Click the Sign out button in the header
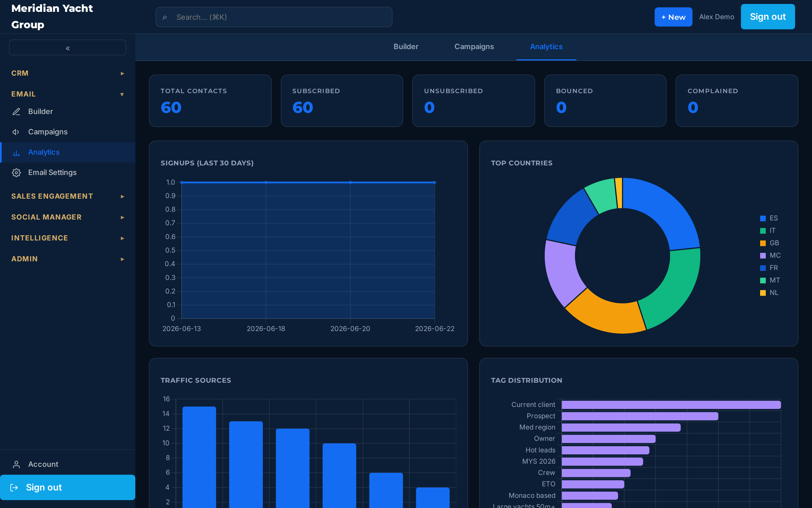The width and height of the screenshot is (812, 508). click(x=768, y=17)
